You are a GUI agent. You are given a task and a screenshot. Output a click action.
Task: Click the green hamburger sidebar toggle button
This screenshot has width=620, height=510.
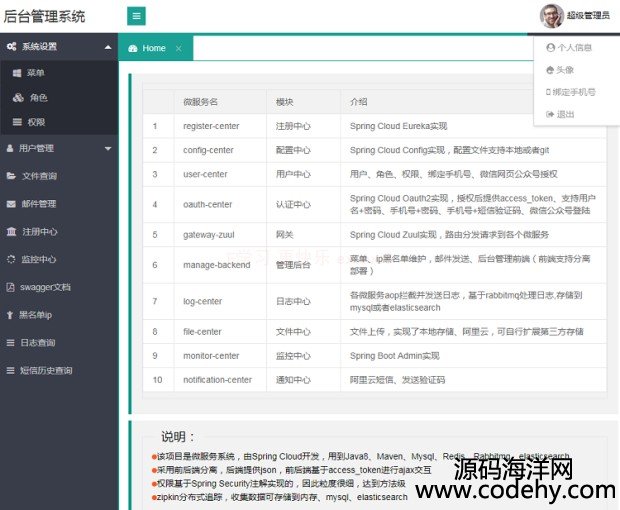[x=136, y=16]
